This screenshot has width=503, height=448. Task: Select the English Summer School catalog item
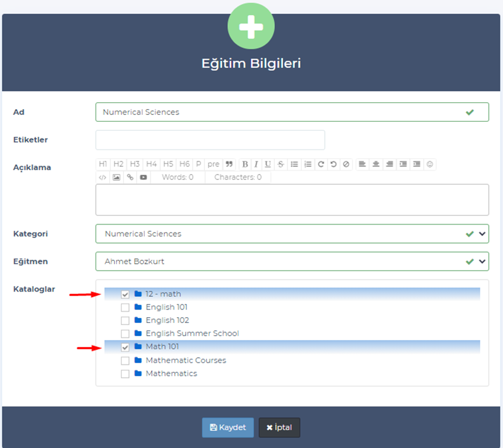[x=192, y=334]
